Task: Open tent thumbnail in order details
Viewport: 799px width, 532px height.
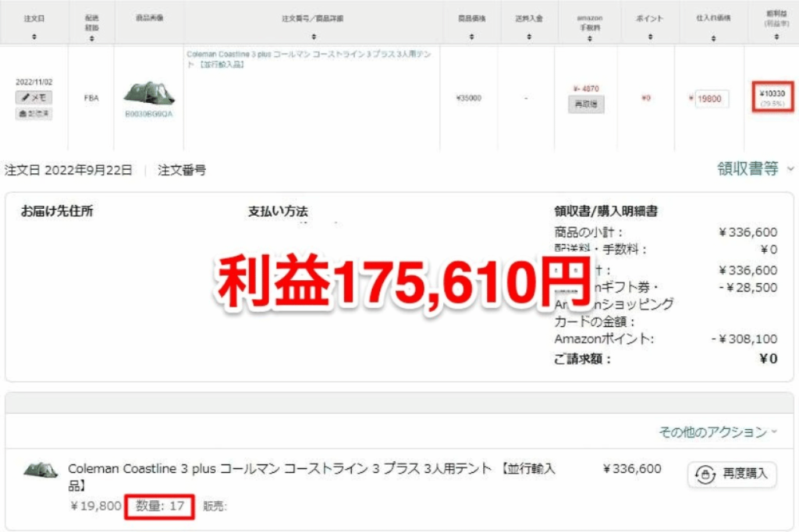Action: 41,470
